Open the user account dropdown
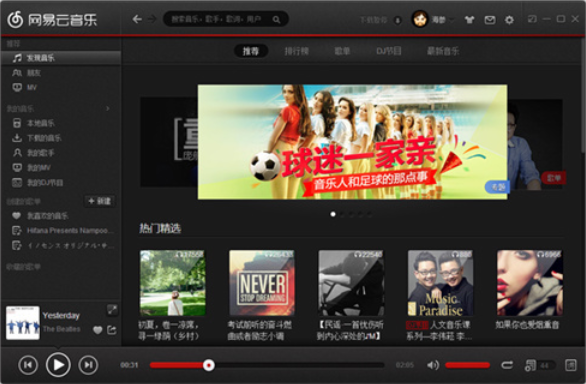 coord(433,19)
